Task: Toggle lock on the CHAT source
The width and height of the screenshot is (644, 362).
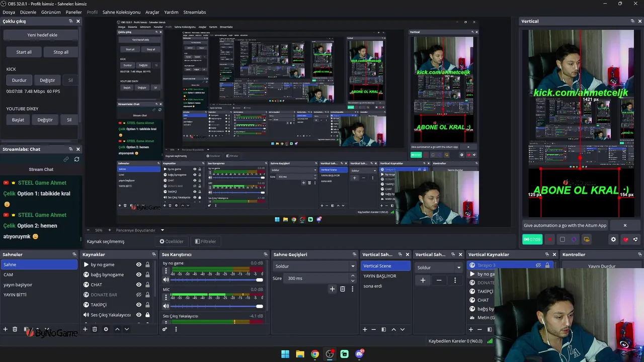Action: tap(147, 285)
